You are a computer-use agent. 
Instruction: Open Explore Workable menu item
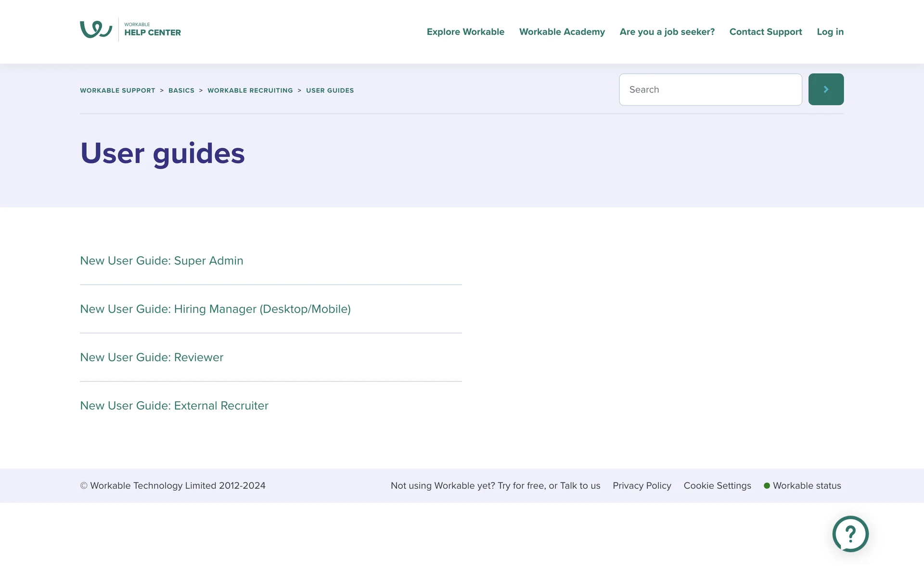(465, 32)
